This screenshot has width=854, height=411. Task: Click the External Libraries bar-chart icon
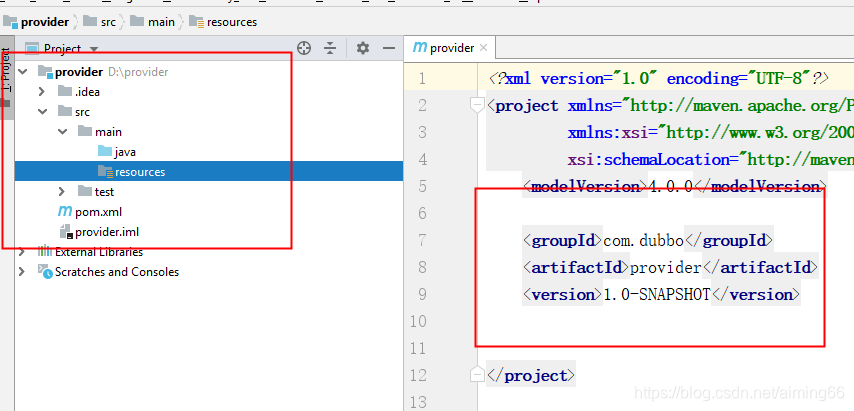45,251
